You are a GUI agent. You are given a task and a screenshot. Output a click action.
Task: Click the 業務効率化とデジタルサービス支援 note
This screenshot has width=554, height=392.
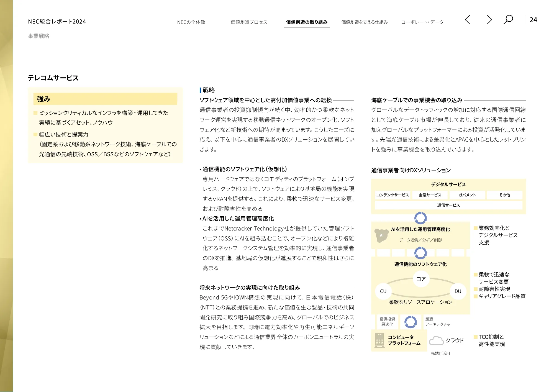pos(498,235)
